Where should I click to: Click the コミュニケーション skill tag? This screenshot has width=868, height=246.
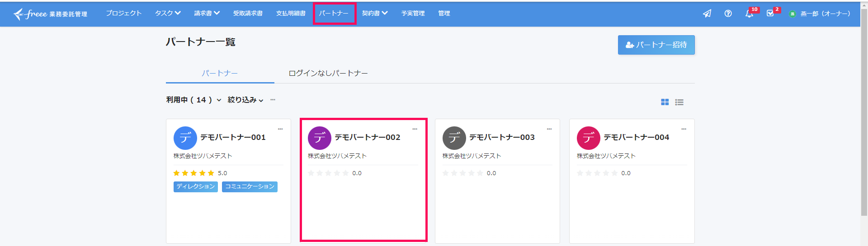250,186
